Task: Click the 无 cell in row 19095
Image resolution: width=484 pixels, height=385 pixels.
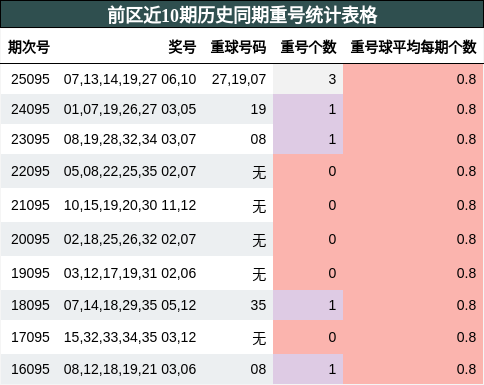Action: click(x=259, y=274)
